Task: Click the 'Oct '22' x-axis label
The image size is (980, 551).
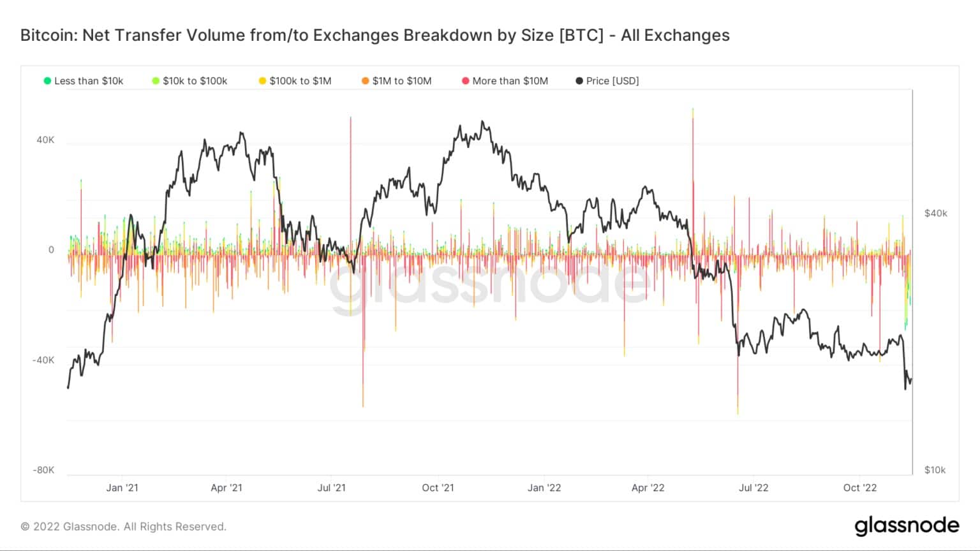Action: [860, 488]
